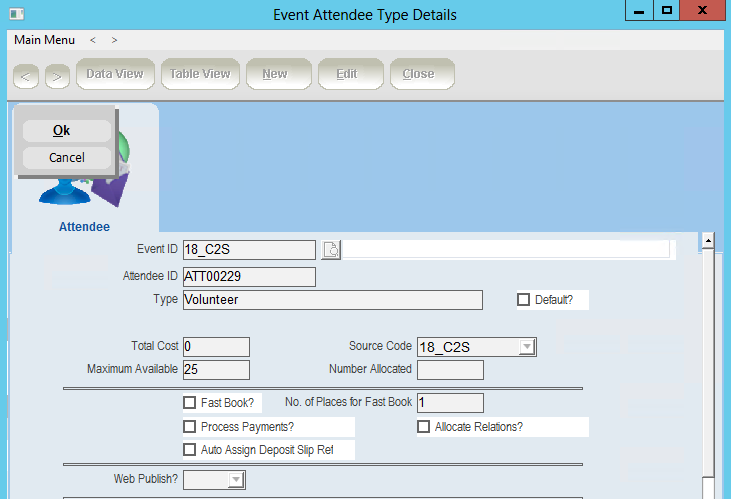Click the small previous arrow beside Main Menu
Viewport: 731px width, 499px height.
click(93, 40)
